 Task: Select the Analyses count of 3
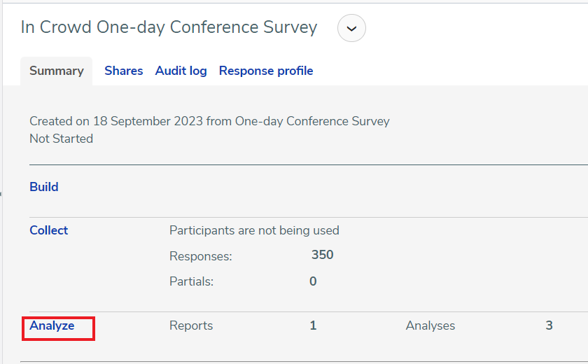tap(549, 325)
